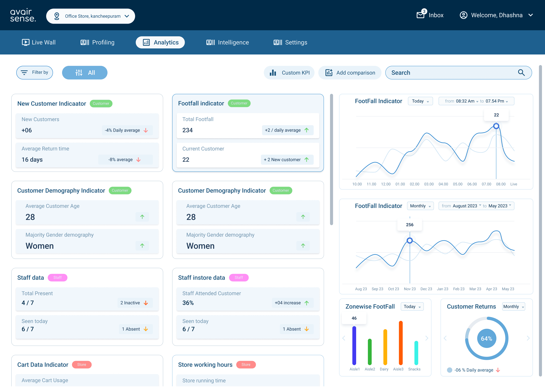Open the Today dropdown in FootFall Indicator

coord(420,101)
